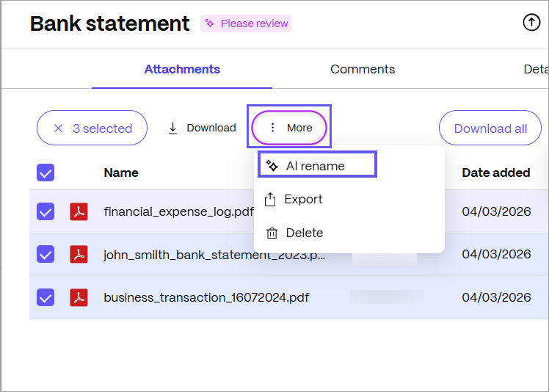Click the export share icon in menu
The width and height of the screenshot is (549, 392).
coord(271,199)
